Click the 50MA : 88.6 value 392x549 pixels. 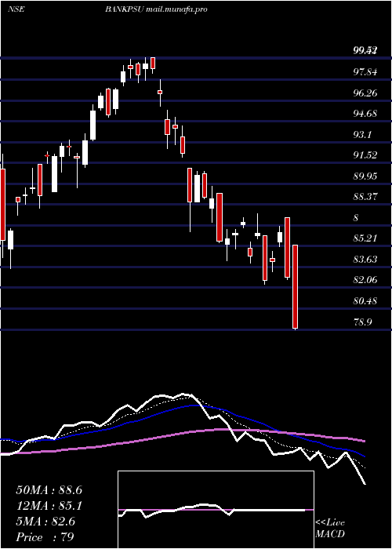point(49,490)
